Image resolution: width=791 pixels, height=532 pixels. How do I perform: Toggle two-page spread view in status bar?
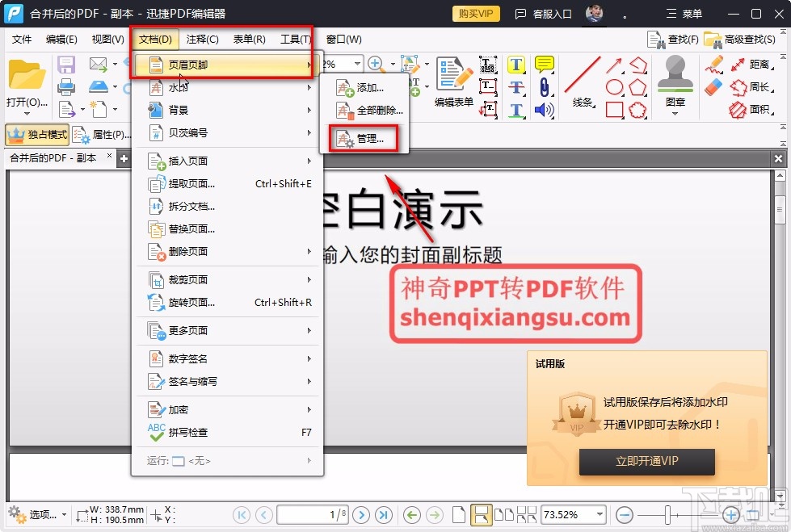point(505,514)
